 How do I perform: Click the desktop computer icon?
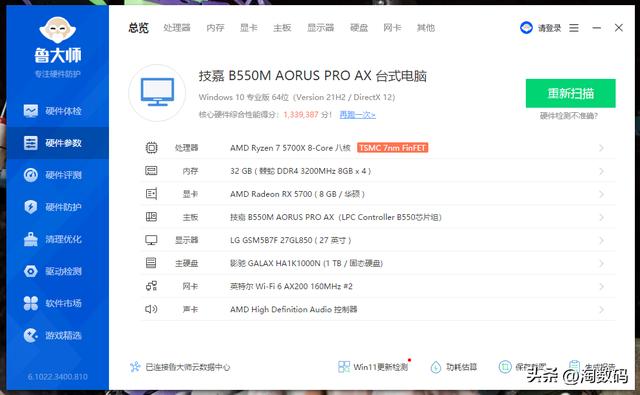pyautogui.click(x=157, y=93)
